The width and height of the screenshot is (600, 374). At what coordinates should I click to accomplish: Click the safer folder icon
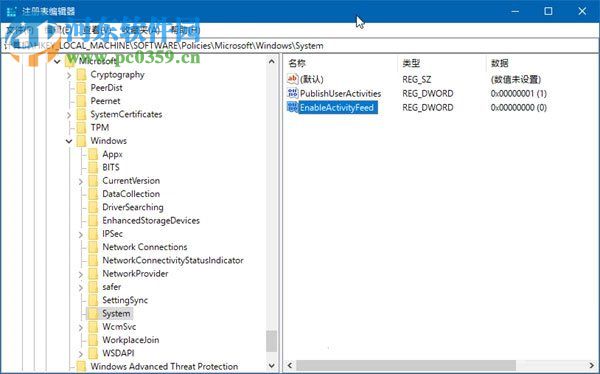tap(93, 287)
